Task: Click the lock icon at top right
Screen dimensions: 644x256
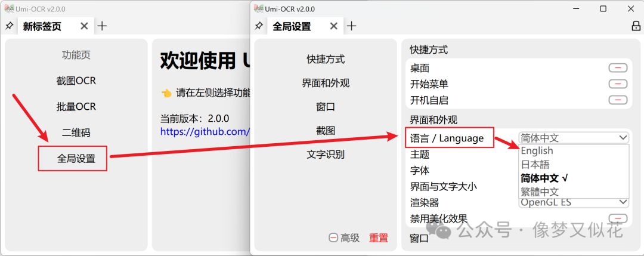Action: [x=636, y=26]
